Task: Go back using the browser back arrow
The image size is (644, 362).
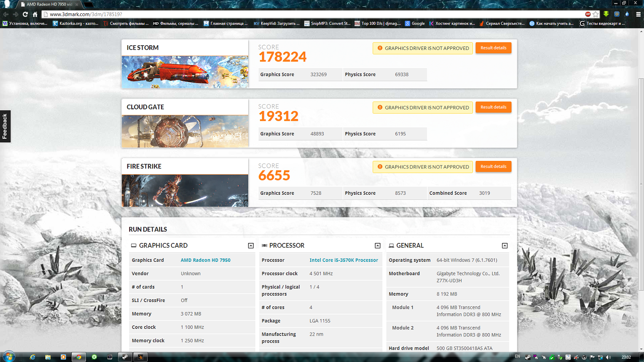Action: click(6, 14)
